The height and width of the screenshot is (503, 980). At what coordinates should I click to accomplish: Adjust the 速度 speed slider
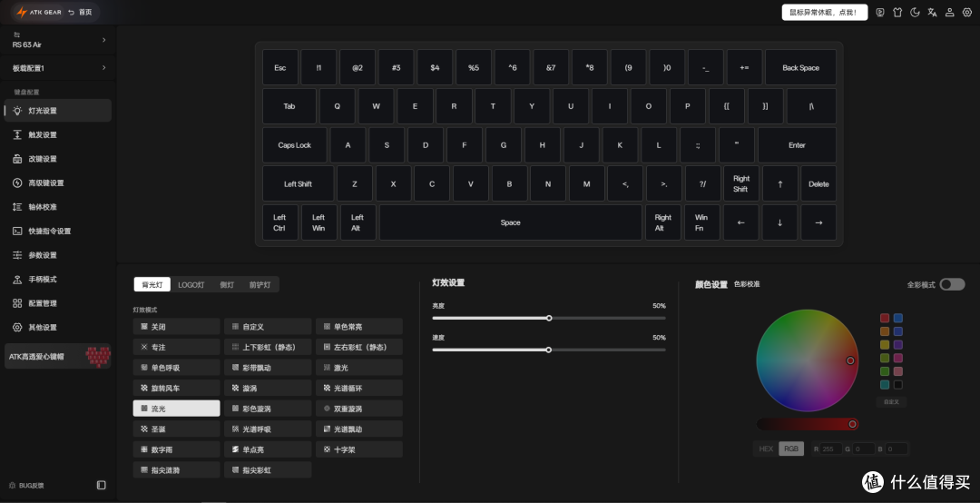pos(549,350)
